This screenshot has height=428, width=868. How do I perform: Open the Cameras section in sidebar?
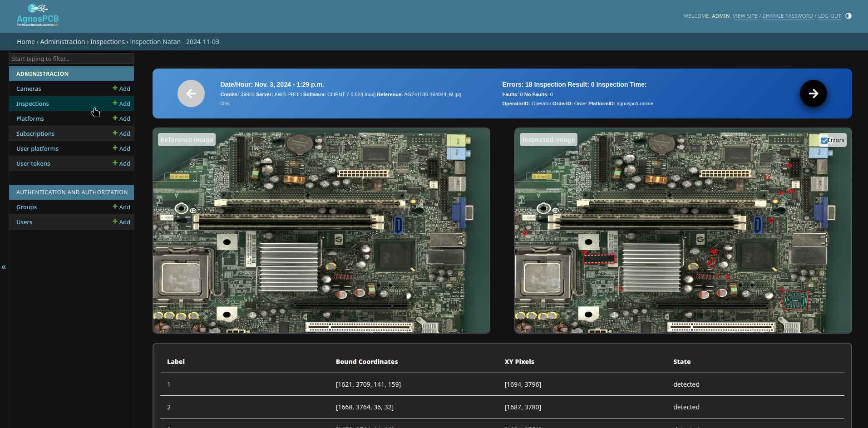click(29, 89)
